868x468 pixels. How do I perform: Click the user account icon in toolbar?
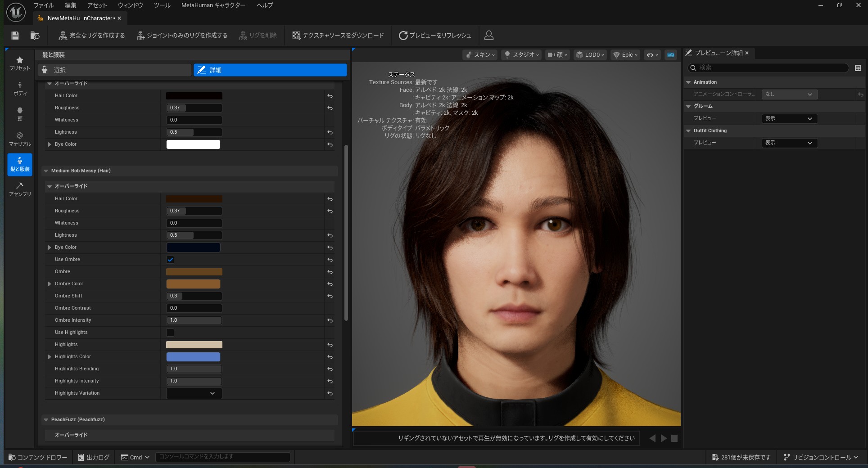tap(488, 36)
